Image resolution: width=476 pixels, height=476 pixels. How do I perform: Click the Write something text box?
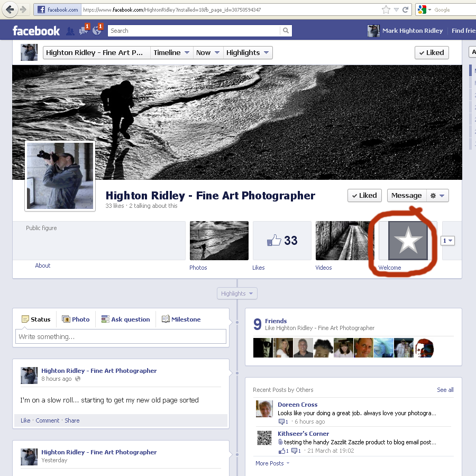121,336
